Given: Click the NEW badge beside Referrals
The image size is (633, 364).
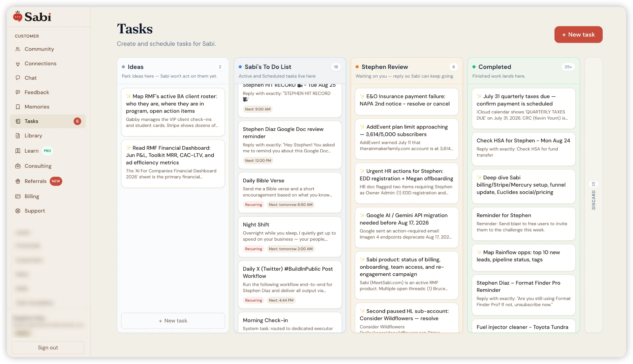Looking at the screenshot, I should tap(56, 181).
